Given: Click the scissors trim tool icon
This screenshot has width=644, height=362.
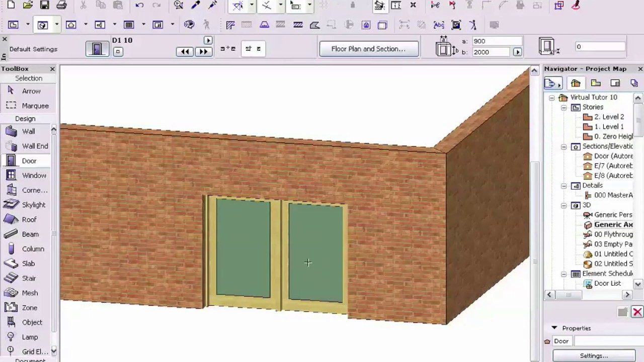Looking at the screenshot, I should (x=435, y=6).
